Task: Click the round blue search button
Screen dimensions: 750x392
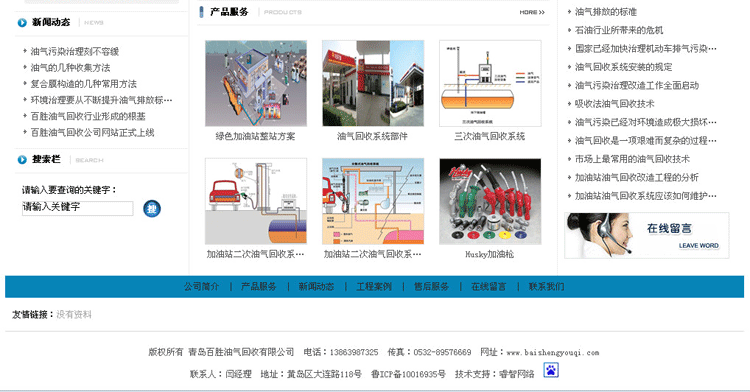Action: tap(152, 208)
